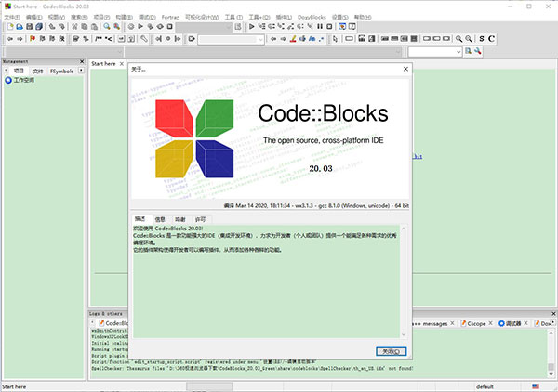The width and height of the screenshot is (558, 392).
Task: Click the Cut scissors toolbar icon
Action: tap(74, 27)
